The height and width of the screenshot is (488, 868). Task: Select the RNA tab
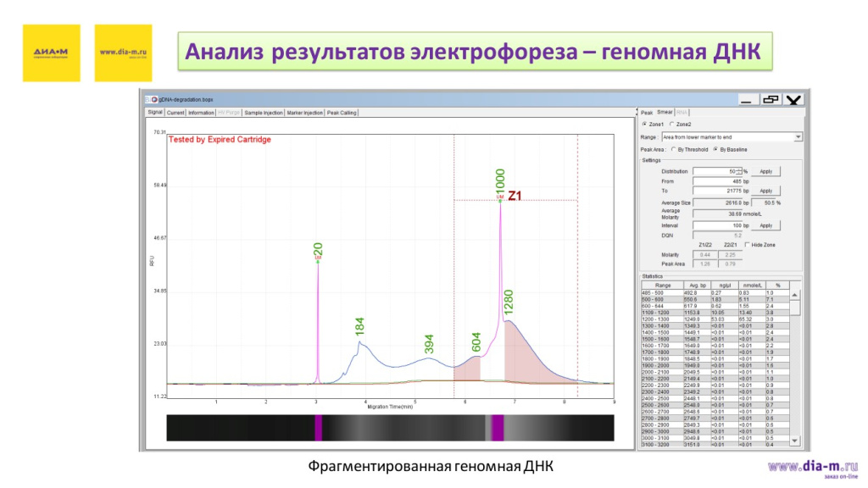(682, 111)
